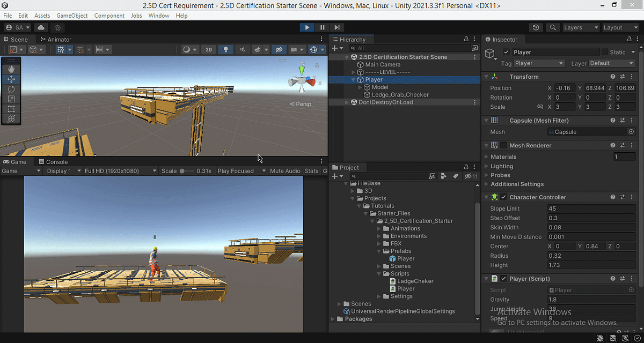This screenshot has width=644, height=343.
Task: Toggle Scene audio
Action: click(243, 49)
